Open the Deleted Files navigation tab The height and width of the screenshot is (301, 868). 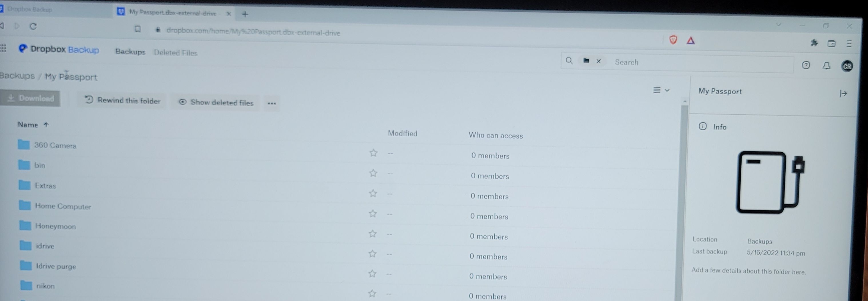(x=176, y=53)
